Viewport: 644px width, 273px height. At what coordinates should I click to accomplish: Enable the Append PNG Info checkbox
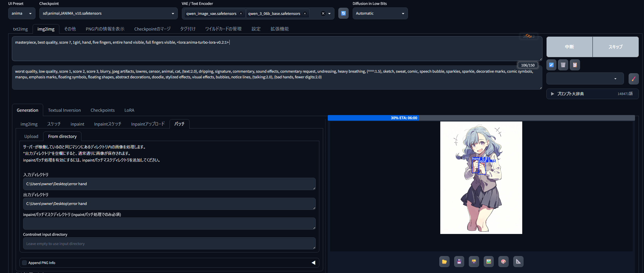pyautogui.click(x=24, y=263)
